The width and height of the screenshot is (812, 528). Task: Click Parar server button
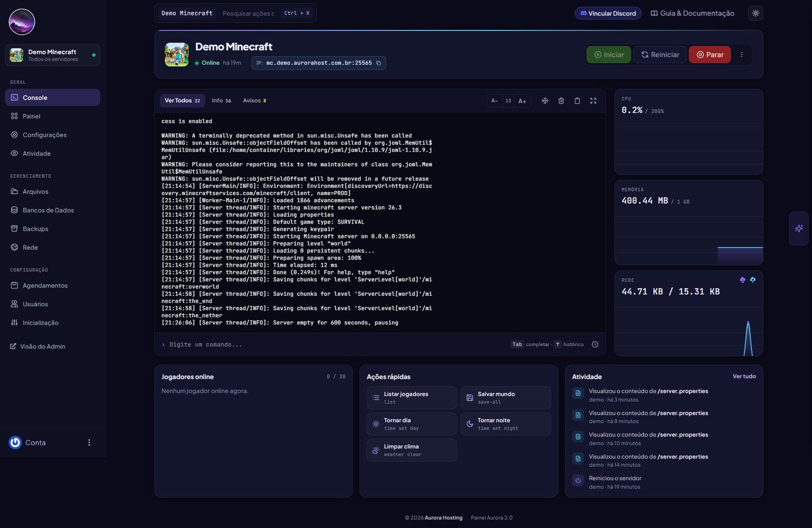click(709, 55)
